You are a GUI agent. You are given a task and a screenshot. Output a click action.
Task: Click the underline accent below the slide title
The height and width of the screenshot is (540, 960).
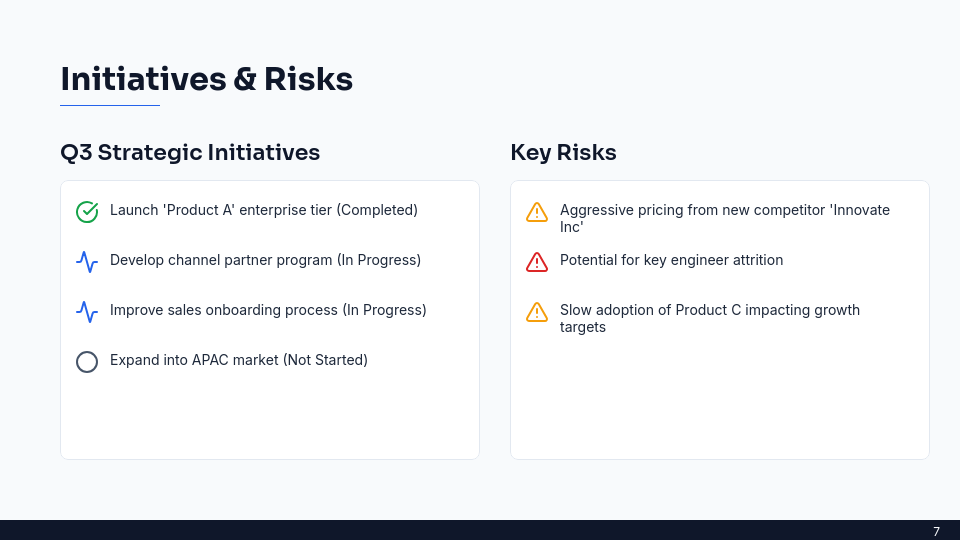pos(110,105)
